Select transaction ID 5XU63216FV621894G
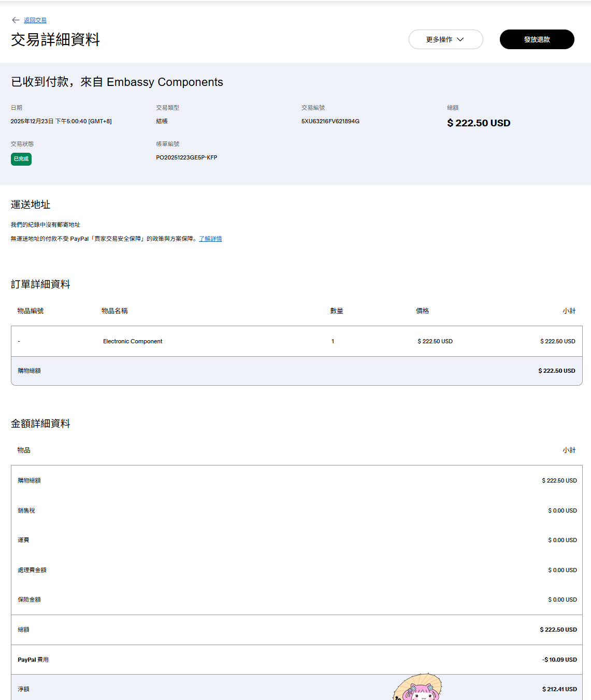 point(330,121)
